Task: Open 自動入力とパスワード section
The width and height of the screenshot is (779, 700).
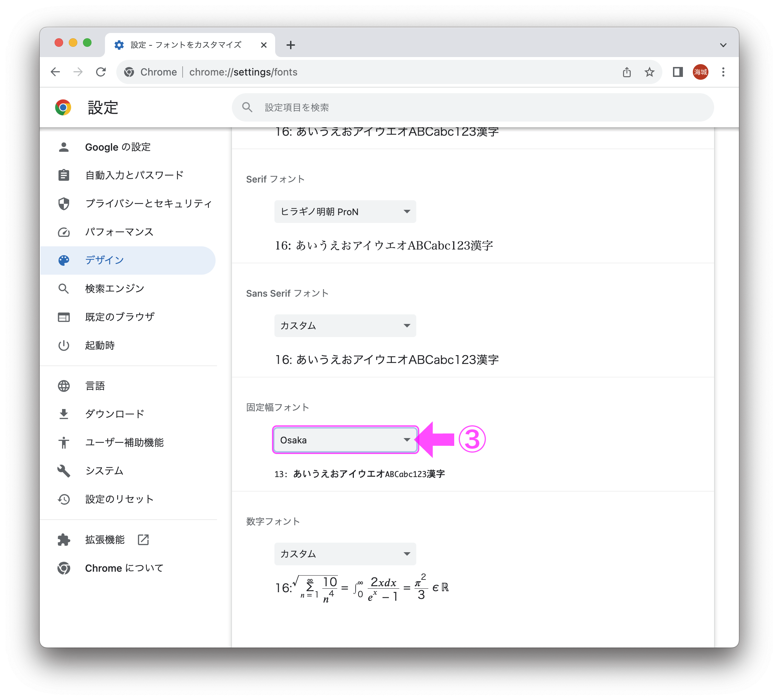Action: tap(128, 175)
